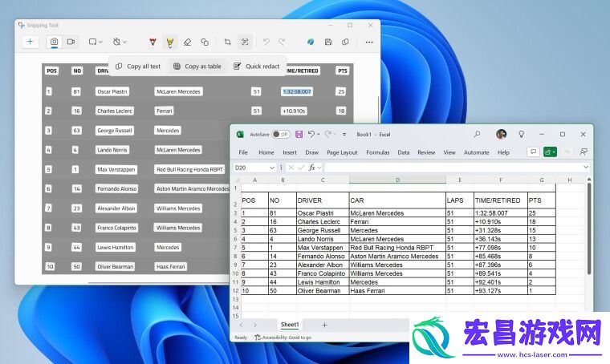This screenshot has height=364, width=610.
Task: Open snip in Paint via blue icon
Action: click(x=311, y=42)
